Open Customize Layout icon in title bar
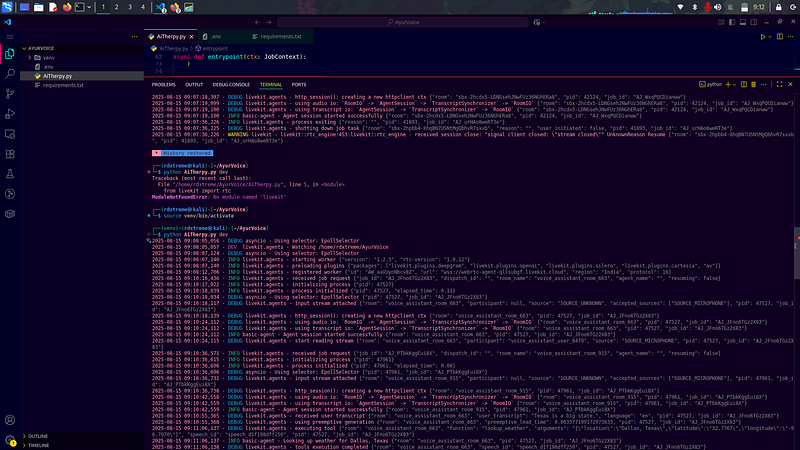The width and height of the screenshot is (800, 450). click(721, 22)
